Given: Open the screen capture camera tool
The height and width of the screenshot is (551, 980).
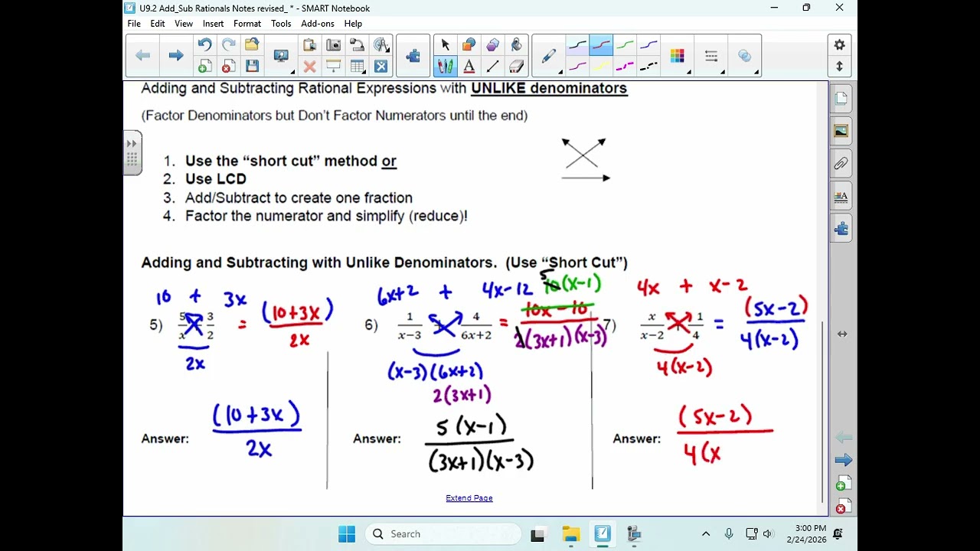Looking at the screenshot, I should pos(334,45).
